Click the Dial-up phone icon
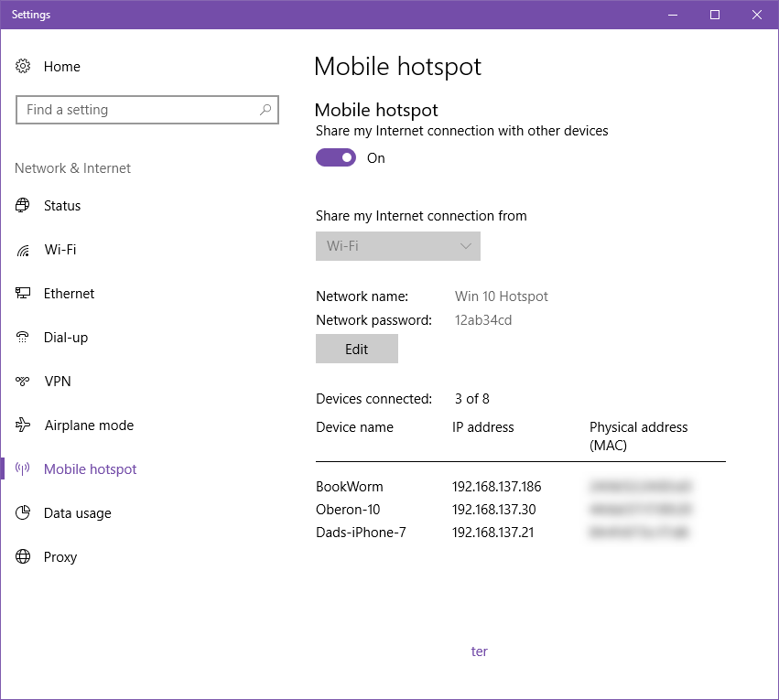This screenshot has height=700, width=779. click(22, 337)
